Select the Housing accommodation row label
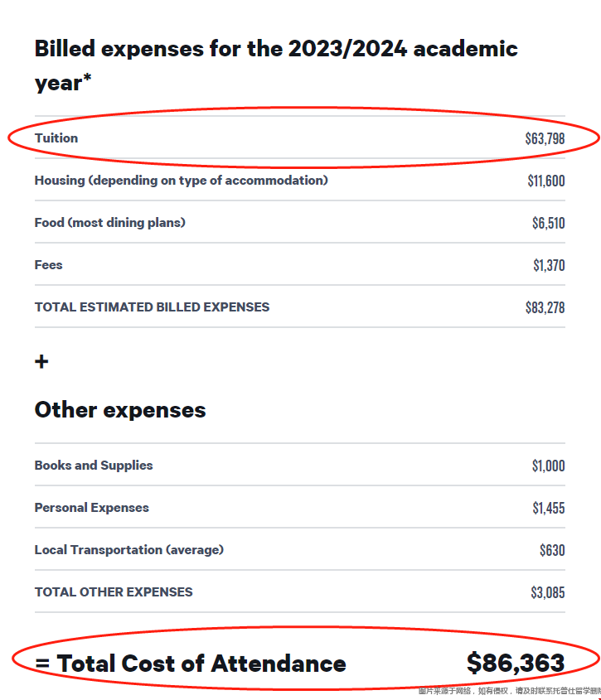601x700 pixels. 181,181
